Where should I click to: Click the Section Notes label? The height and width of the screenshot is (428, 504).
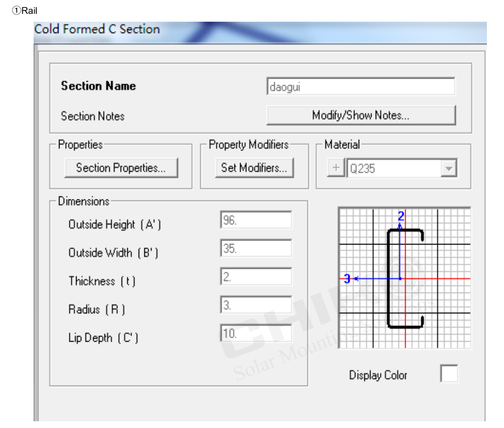tap(93, 116)
